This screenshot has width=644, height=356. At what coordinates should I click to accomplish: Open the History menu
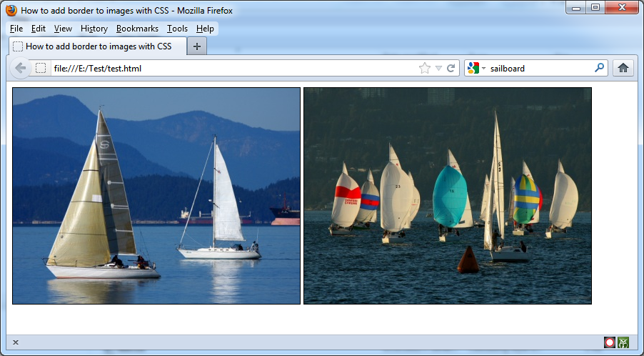click(x=94, y=29)
